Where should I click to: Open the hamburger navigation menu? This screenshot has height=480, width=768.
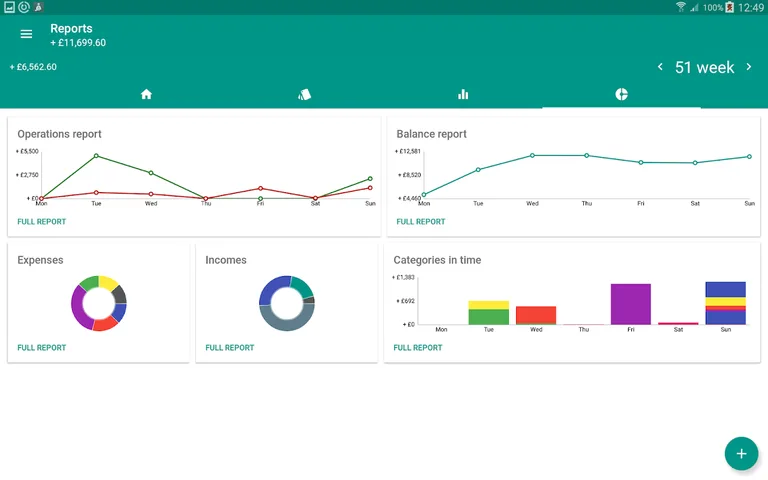(26, 34)
